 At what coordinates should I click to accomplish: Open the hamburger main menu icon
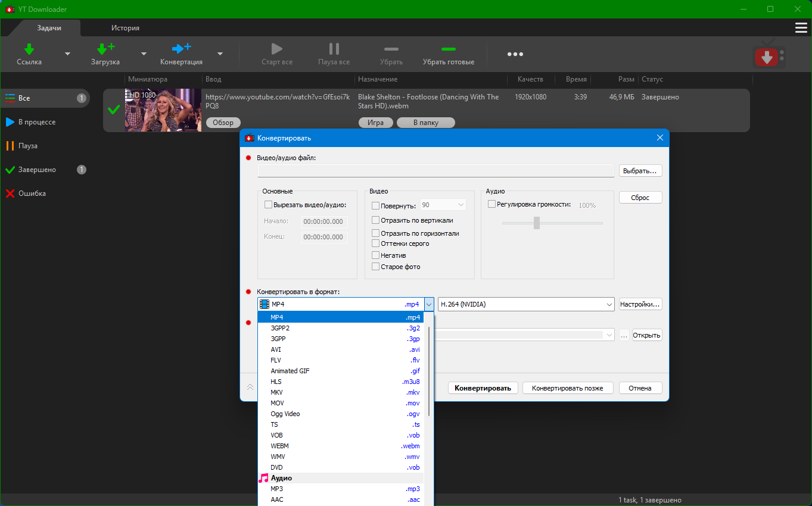coord(801,28)
